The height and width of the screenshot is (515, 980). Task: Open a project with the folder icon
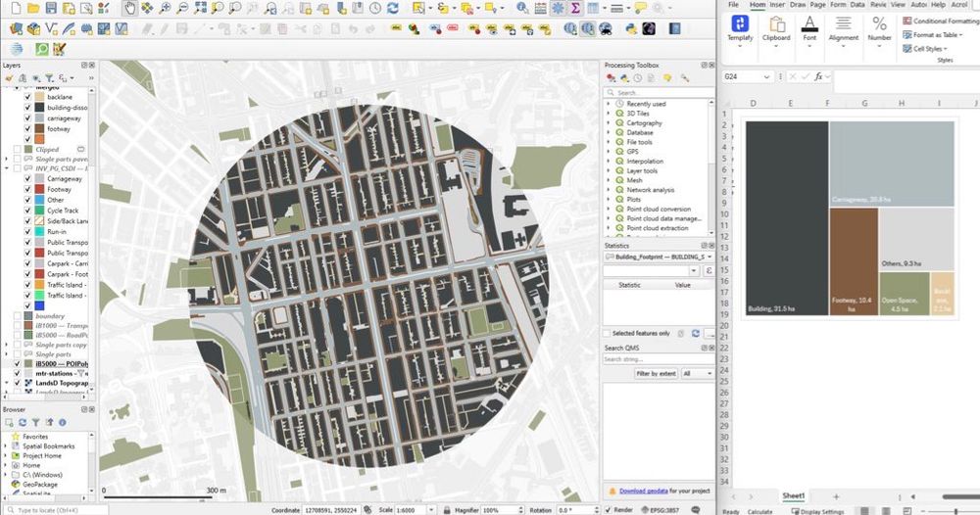click(x=33, y=8)
